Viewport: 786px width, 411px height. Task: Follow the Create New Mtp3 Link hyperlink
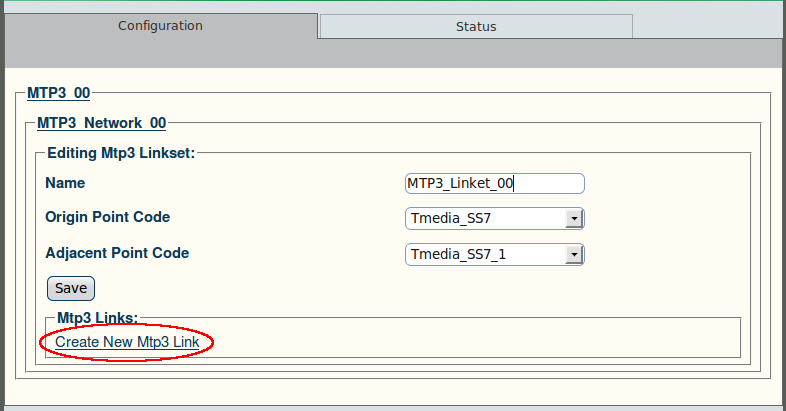coord(127,342)
